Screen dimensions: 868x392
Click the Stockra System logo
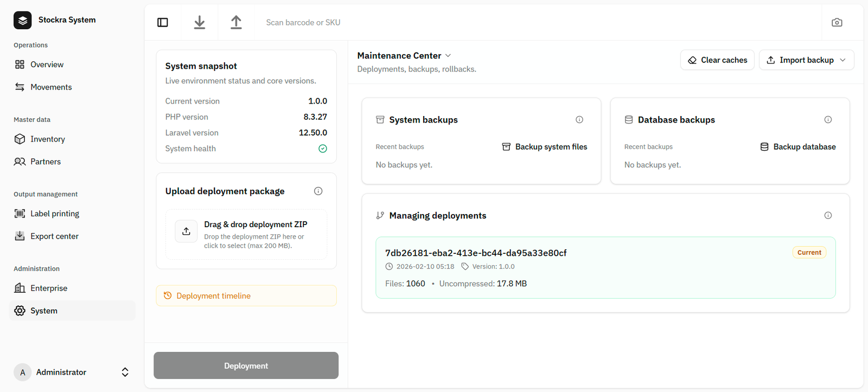pyautogui.click(x=23, y=20)
